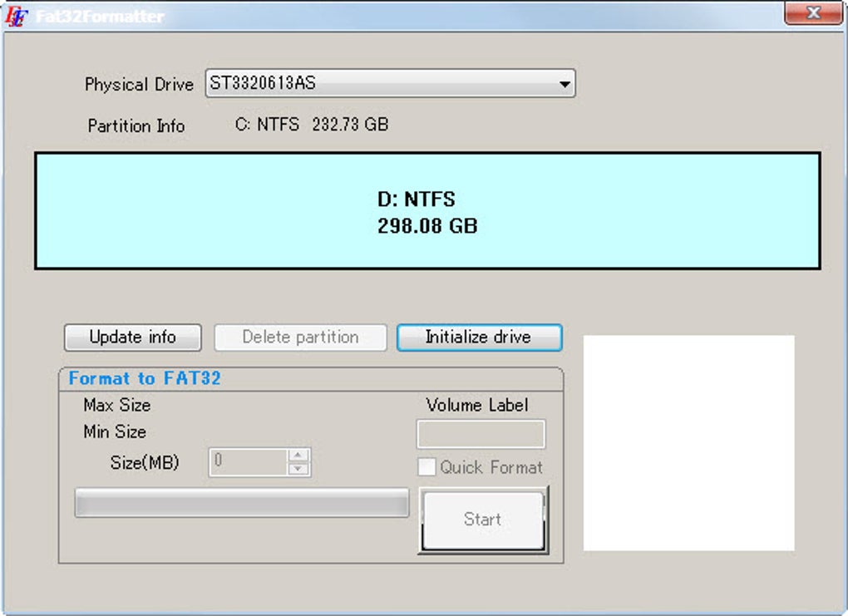Close the Fat32Formatter window

pyautogui.click(x=813, y=13)
